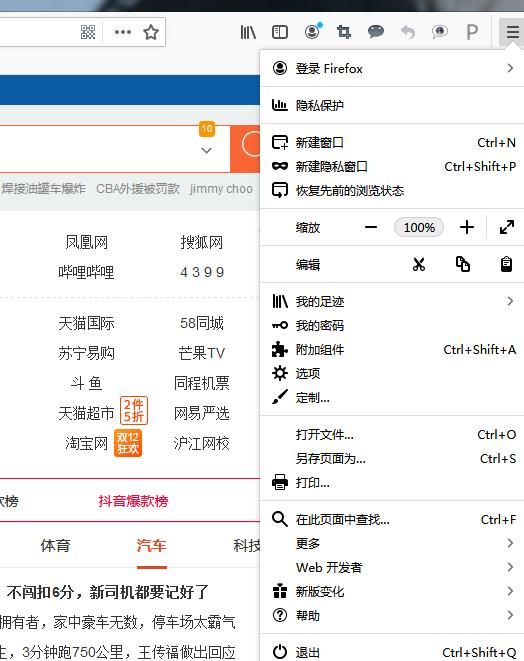Open the 网易严选 site link

(x=202, y=413)
